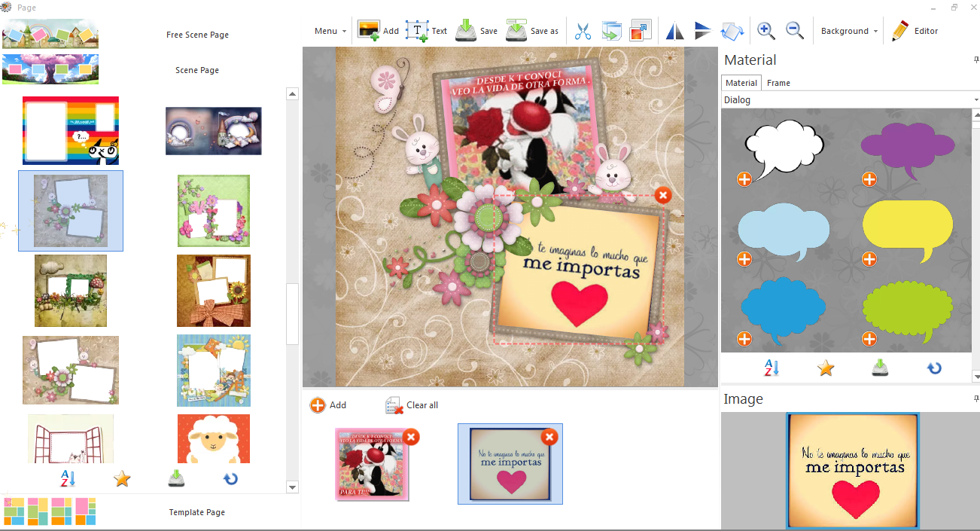Add the light blue cloud bubble
The height and width of the screenshot is (531, 980).
tap(744, 259)
